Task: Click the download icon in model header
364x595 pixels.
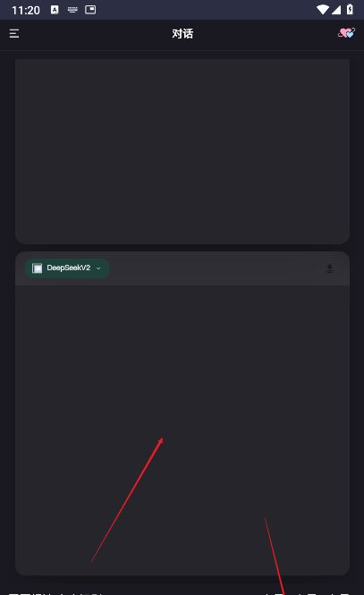Action: [329, 268]
